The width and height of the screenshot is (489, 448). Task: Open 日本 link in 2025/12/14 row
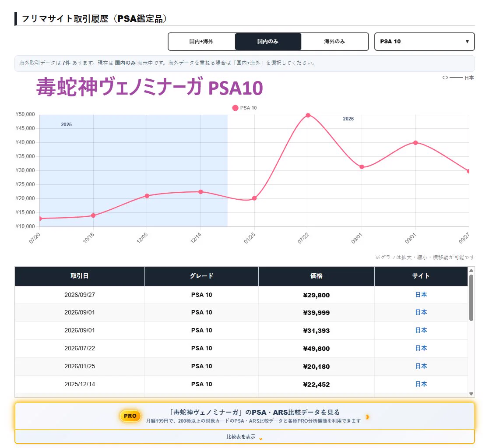421,384
